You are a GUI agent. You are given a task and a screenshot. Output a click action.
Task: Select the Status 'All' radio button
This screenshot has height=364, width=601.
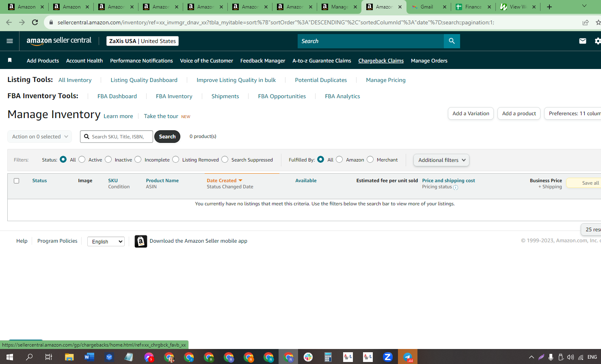pos(63,159)
